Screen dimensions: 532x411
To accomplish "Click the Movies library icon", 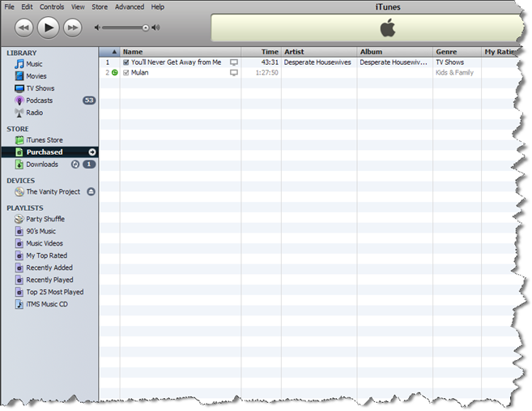I will [x=19, y=76].
